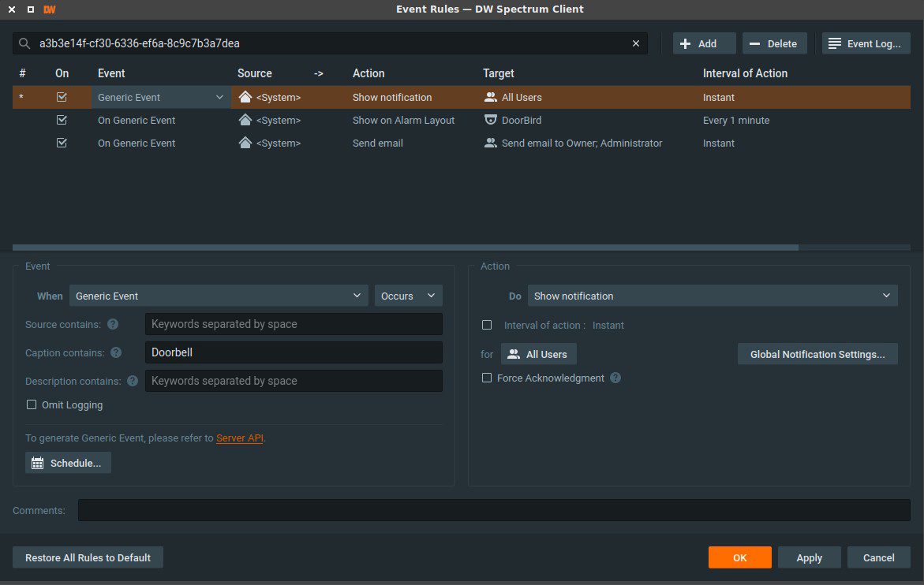Click DoorBird target text

(522, 120)
